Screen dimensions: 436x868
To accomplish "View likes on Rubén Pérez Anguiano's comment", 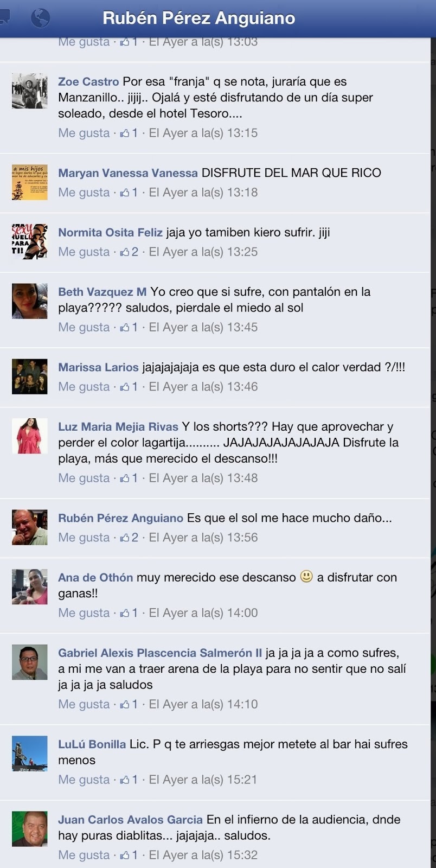I will 129,538.
